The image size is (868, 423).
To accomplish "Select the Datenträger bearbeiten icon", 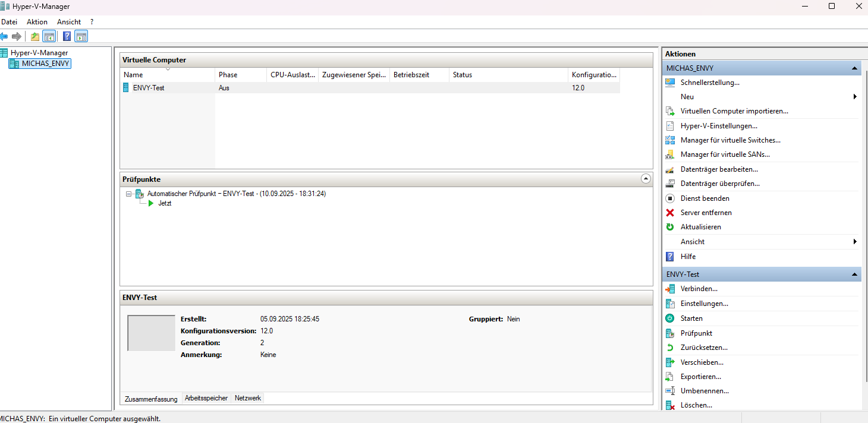I will pos(670,169).
